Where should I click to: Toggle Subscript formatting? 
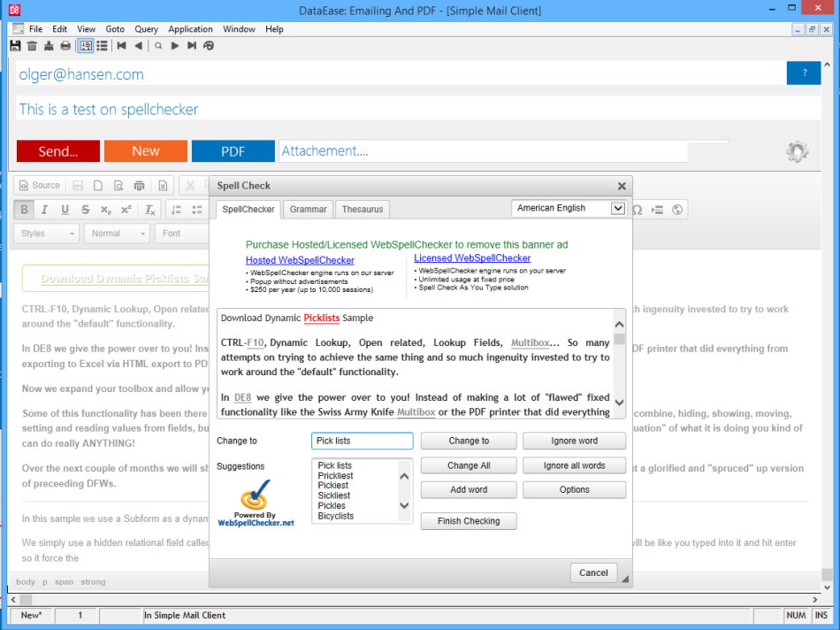(106, 210)
